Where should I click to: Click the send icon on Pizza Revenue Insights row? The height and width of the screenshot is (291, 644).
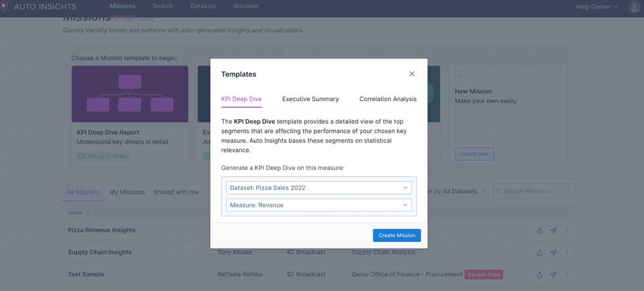click(x=553, y=230)
